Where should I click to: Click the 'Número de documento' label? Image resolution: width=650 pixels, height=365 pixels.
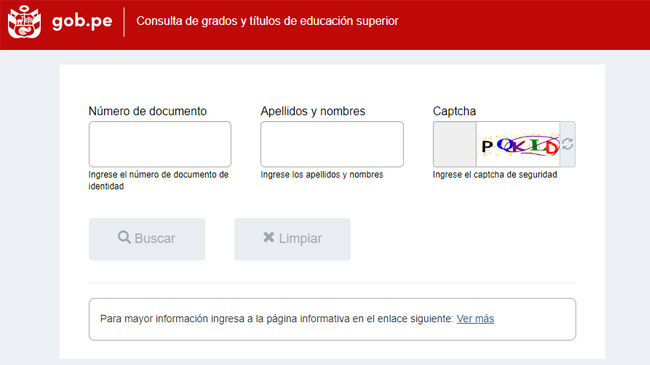click(x=148, y=111)
